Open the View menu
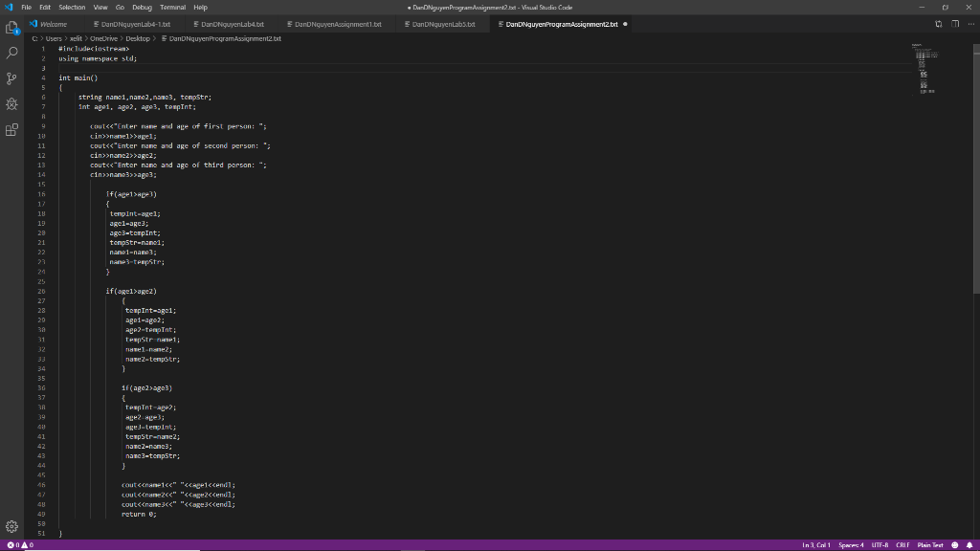This screenshot has width=980, height=551. [100, 8]
